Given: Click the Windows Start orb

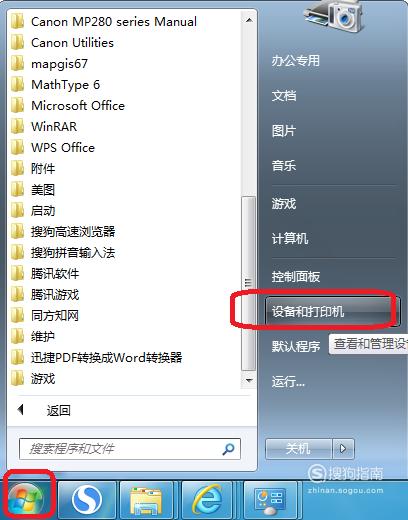Looking at the screenshot, I should [26, 499].
